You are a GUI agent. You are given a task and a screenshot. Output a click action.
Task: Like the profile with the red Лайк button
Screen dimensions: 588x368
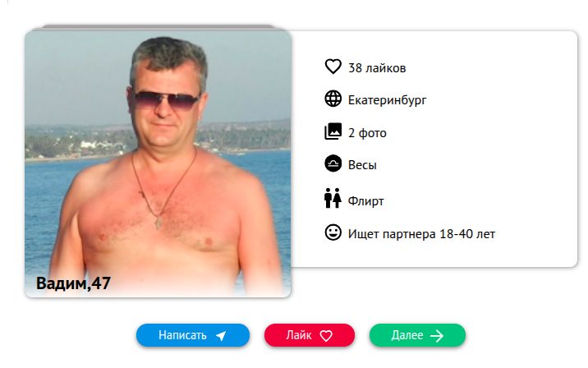pyautogui.click(x=310, y=335)
